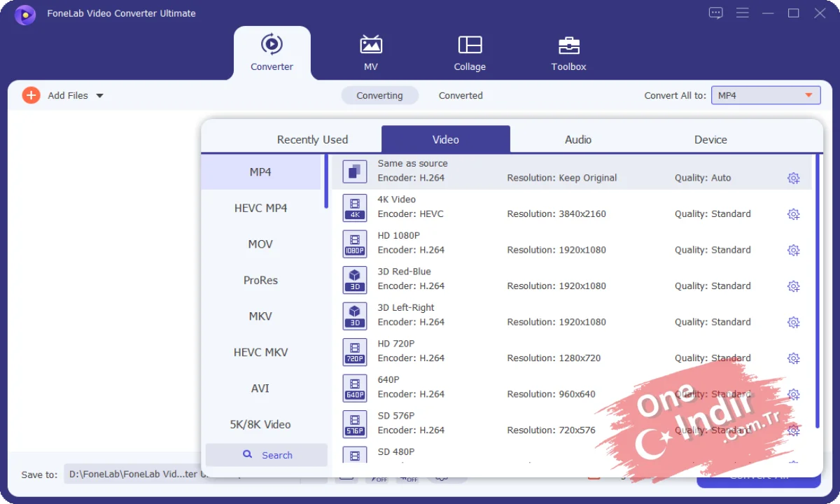Click 'Resolution: 1280x720' text
Viewport: 840px width, 504px height.
coord(554,358)
